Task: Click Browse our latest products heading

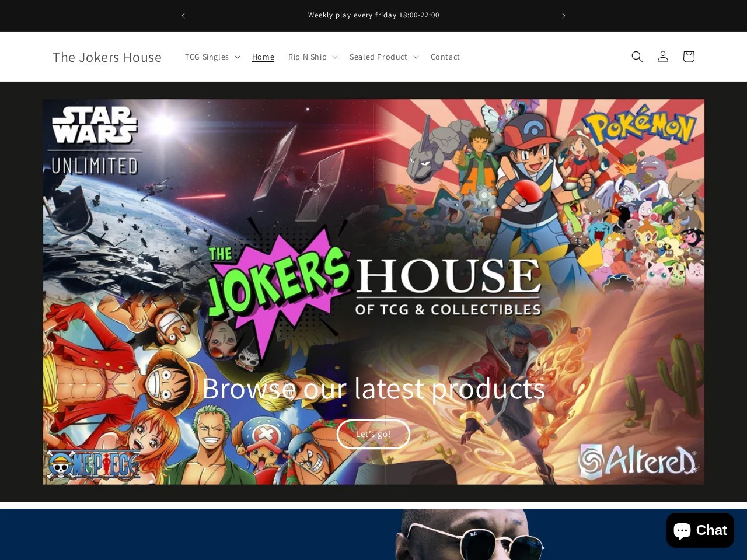Action: (x=373, y=387)
